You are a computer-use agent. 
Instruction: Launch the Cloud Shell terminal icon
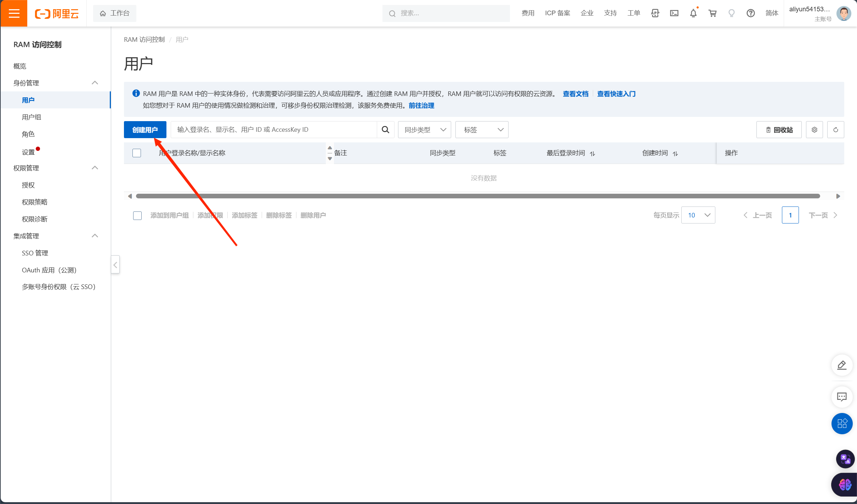(674, 13)
